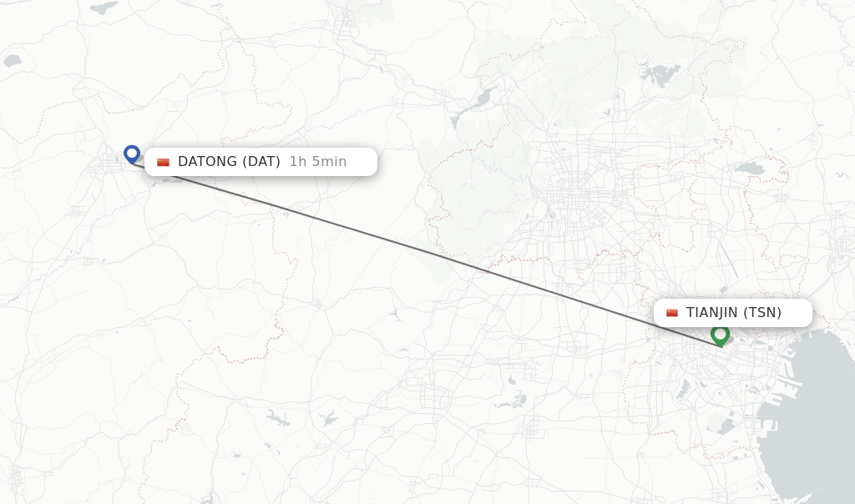Select the DATONG (DAT) label text
Screen dimensions: 855x504
[x=229, y=162]
